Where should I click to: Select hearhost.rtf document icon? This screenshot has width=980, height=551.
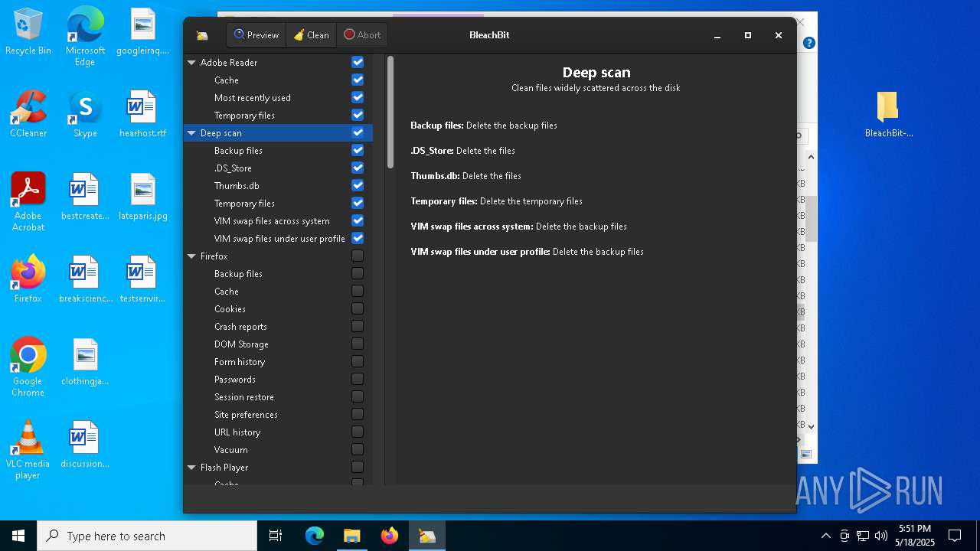point(143,114)
